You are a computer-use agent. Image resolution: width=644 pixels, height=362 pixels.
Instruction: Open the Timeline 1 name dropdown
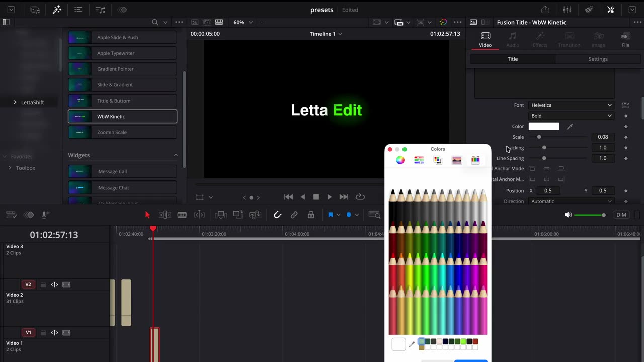pos(326,34)
